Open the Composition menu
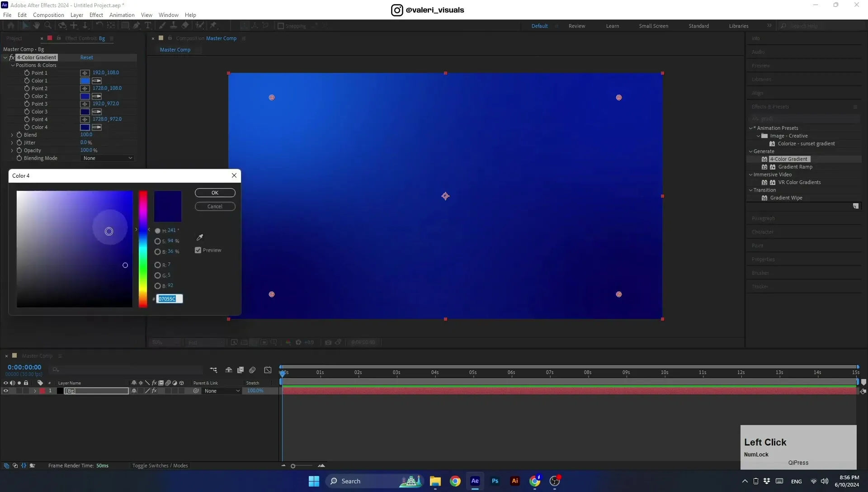The height and width of the screenshot is (492, 868). [48, 15]
